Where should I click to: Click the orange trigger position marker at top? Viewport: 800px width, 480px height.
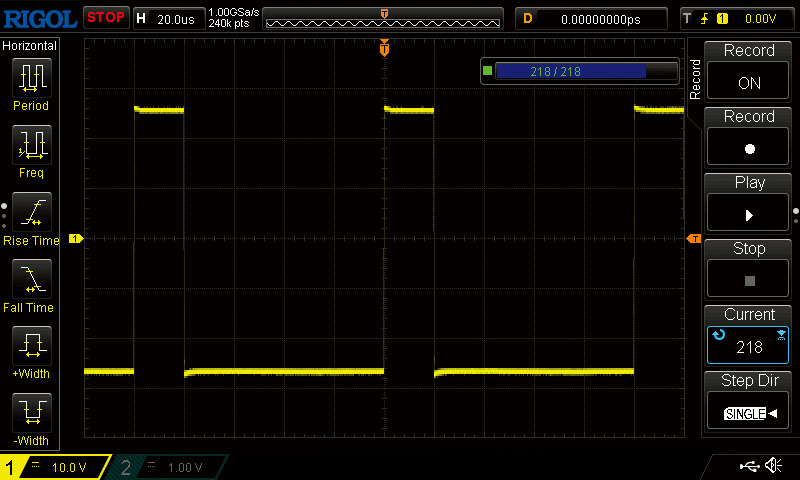click(384, 49)
